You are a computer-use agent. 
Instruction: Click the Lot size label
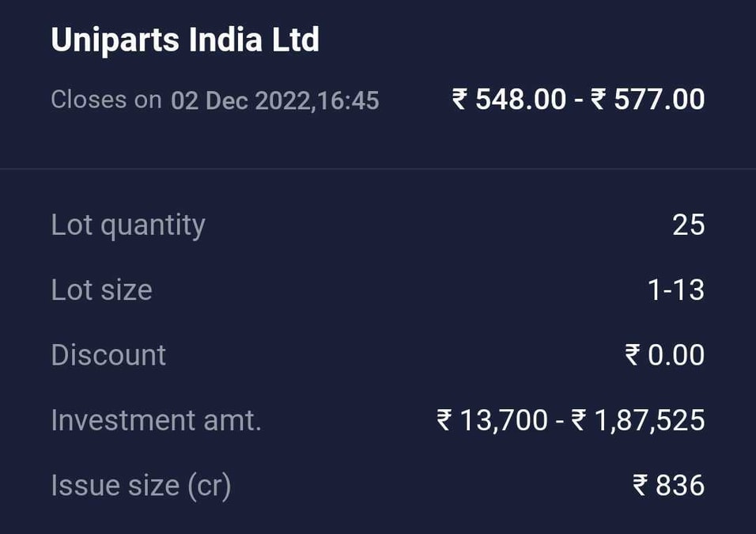coord(101,290)
